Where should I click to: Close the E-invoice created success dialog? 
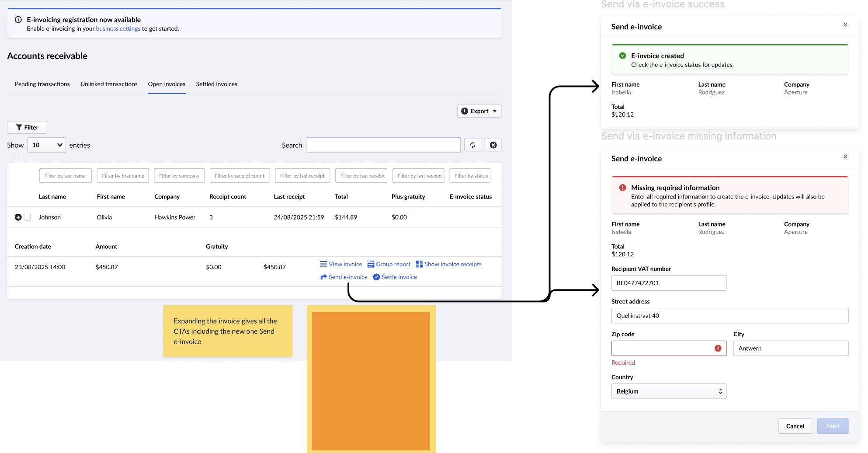[845, 25]
